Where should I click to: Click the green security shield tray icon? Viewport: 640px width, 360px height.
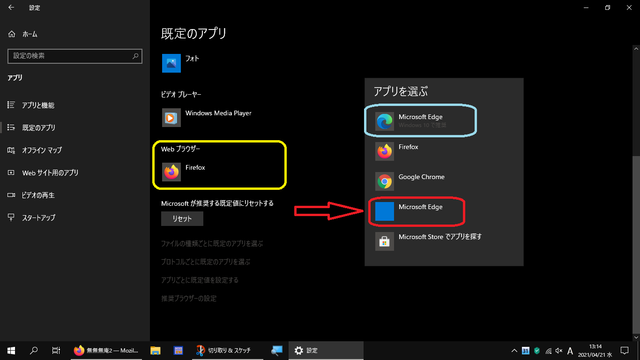click(x=537, y=351)
